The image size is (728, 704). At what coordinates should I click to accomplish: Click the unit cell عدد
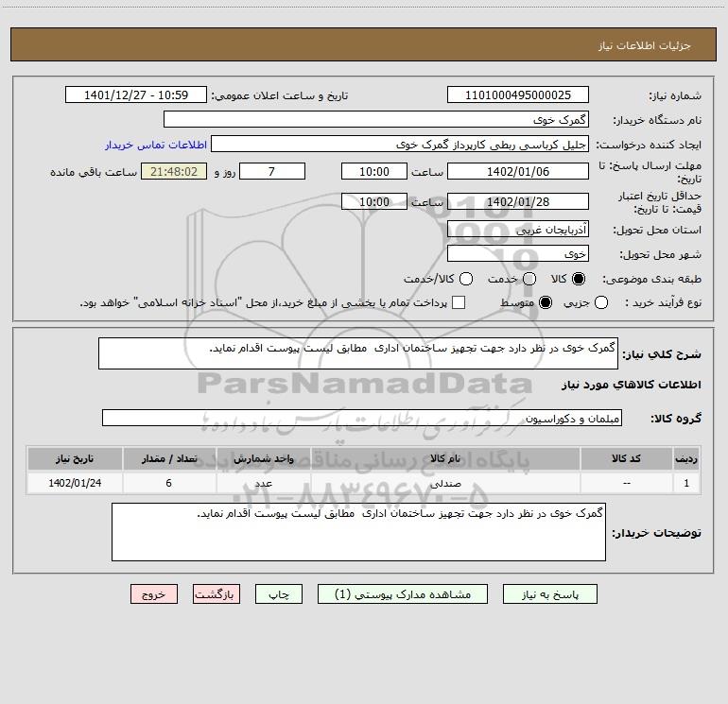click(263, 483)
